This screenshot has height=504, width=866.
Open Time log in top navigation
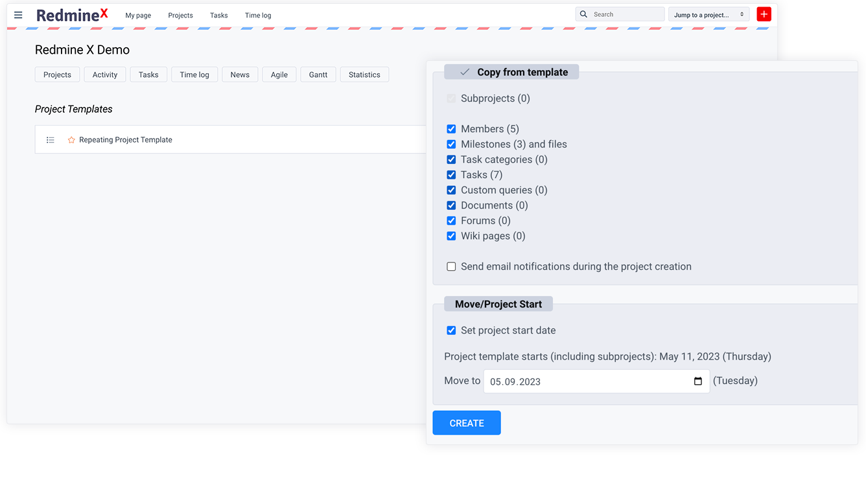point(258,15)
